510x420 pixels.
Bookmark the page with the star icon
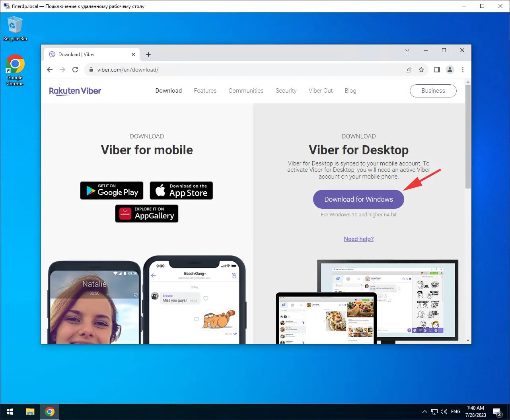pyautogui.click(x=421, y=69)
